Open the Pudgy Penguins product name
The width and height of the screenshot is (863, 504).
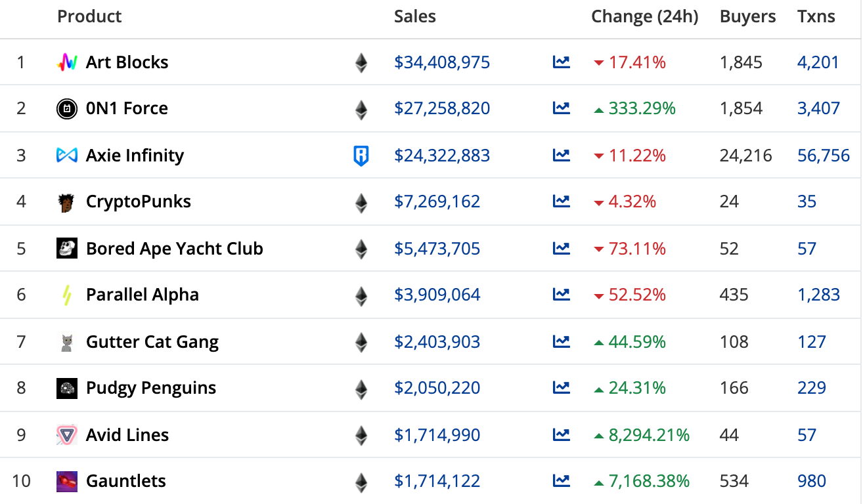151,388
